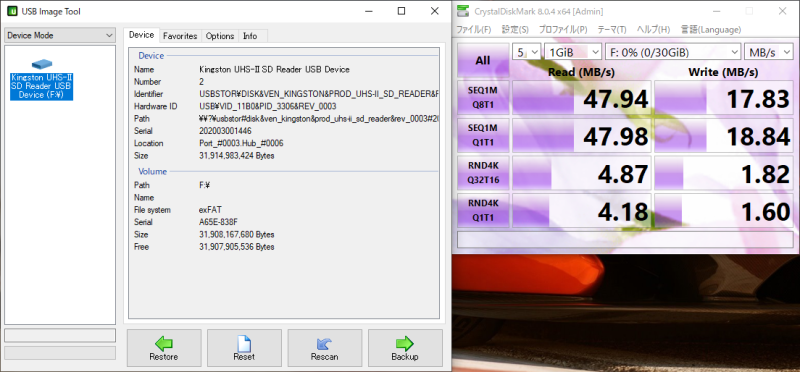Click the RND4K Q1T1 read result 4.18
The height and width of the screenshot is (372, 800).
[x=582, y=211]
